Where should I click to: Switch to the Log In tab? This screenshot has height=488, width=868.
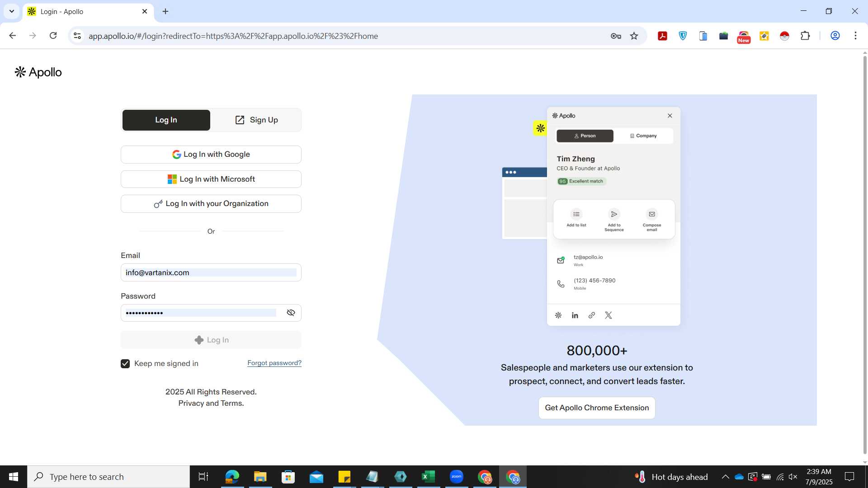(x=166, y=120)
